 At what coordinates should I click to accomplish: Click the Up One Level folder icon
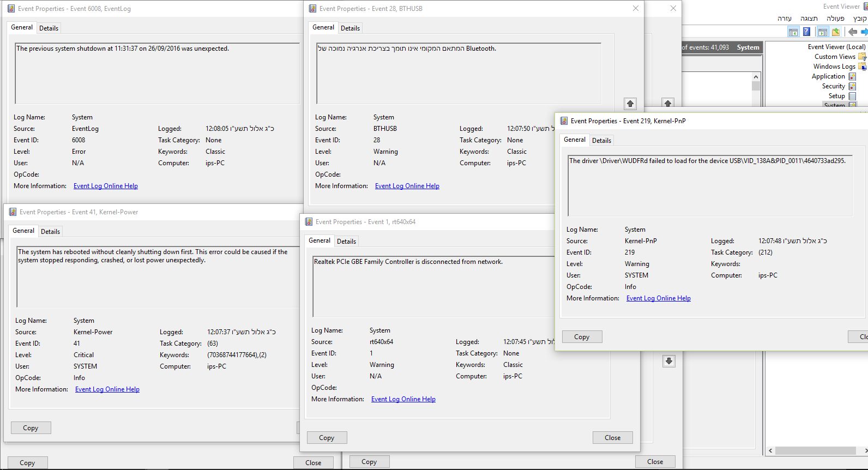tap(835, 32)
